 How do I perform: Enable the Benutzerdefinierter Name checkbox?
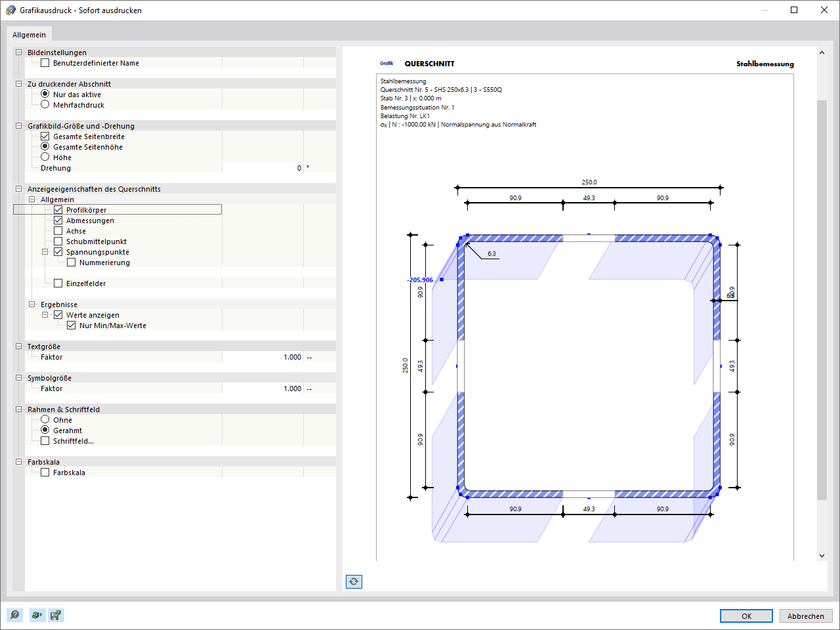pos(45,63)
